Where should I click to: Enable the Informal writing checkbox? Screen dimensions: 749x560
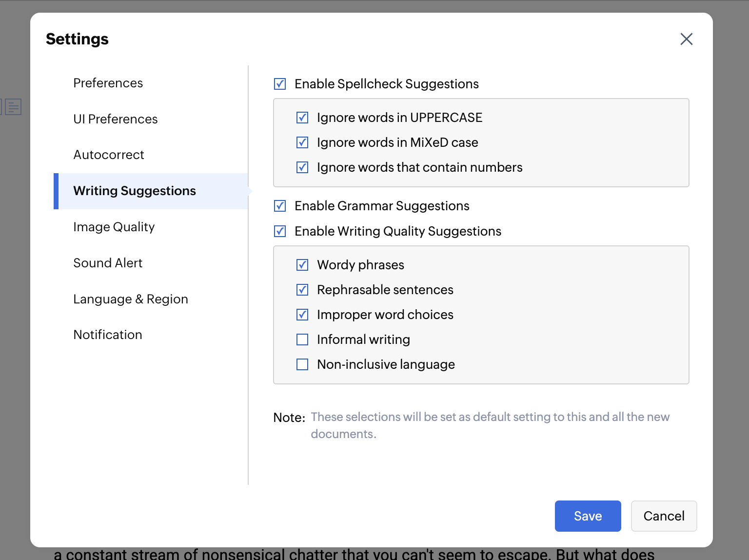302,340
